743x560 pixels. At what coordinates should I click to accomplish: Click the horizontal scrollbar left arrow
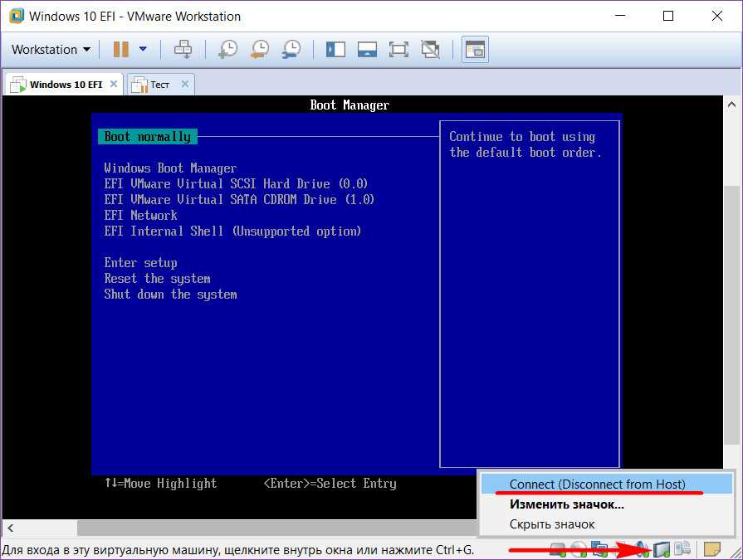(x=10, y=528)
